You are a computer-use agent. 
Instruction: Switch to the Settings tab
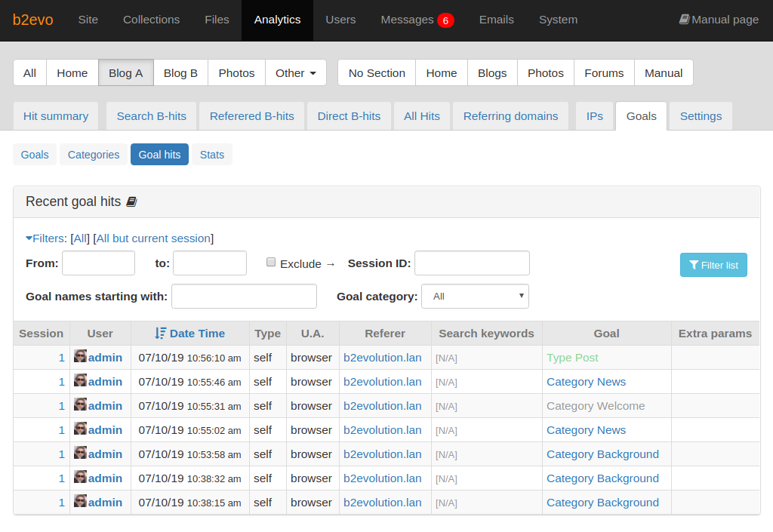[x=701, y=116]
